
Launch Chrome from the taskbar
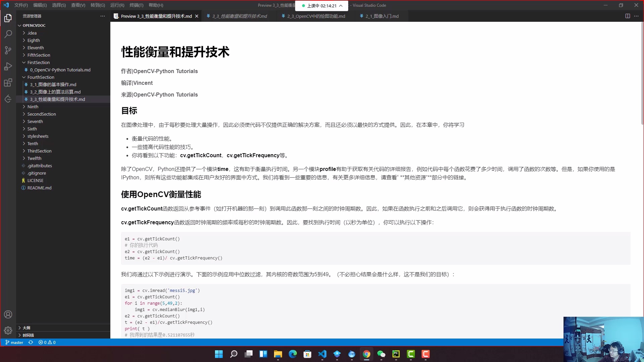367,354
